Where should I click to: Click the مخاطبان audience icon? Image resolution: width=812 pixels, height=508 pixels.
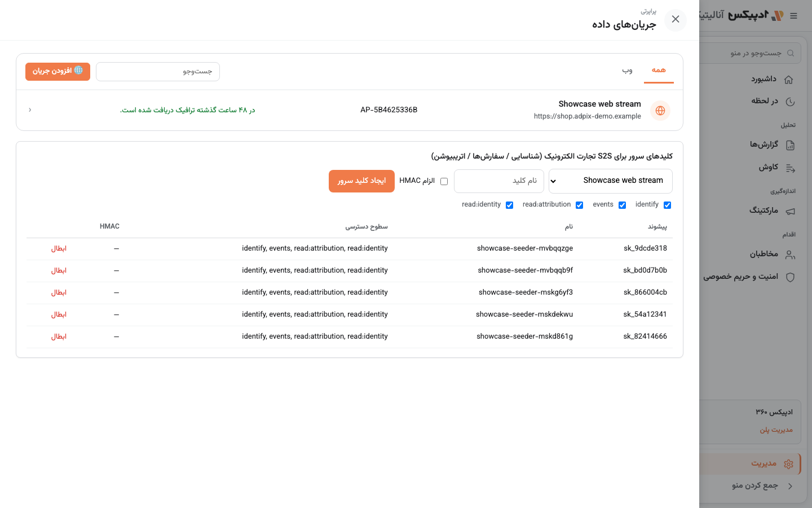[x=790, y=255]
